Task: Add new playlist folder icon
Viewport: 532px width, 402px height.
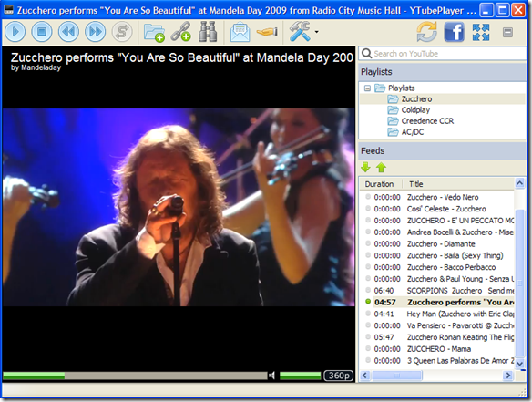Action: pos(154,32)
